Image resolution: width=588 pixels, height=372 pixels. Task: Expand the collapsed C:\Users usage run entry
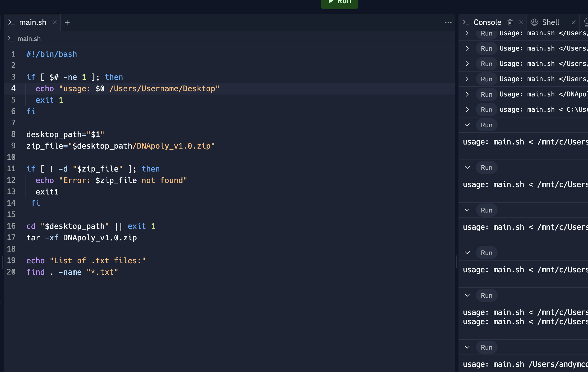click(x=467, y=110)
